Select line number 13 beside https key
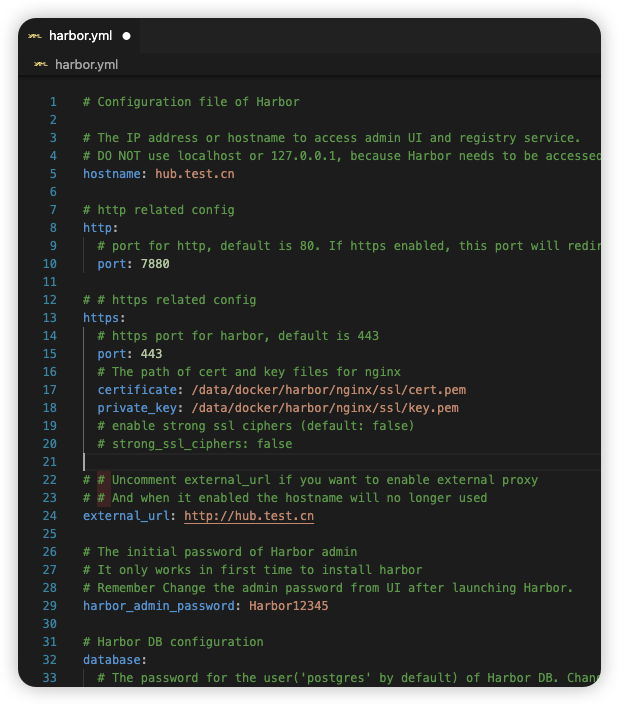The image size is (619, 705). (51, 318)
